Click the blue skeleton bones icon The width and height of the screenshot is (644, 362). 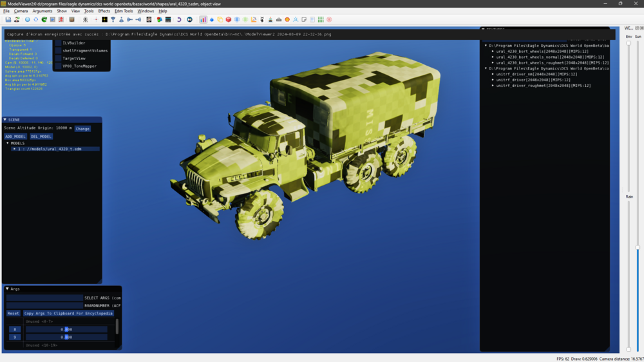[x=296, y=19]
